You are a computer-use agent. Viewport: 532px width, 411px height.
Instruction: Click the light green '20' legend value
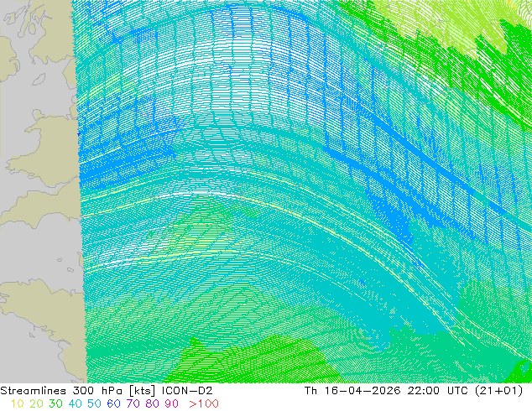point(36,403)
